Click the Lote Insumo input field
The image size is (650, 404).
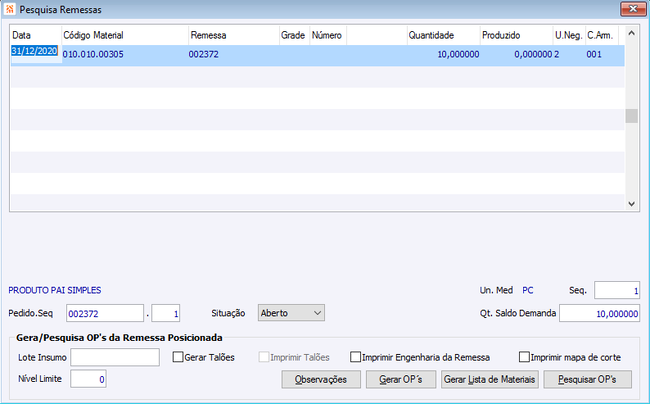[115, 357]
